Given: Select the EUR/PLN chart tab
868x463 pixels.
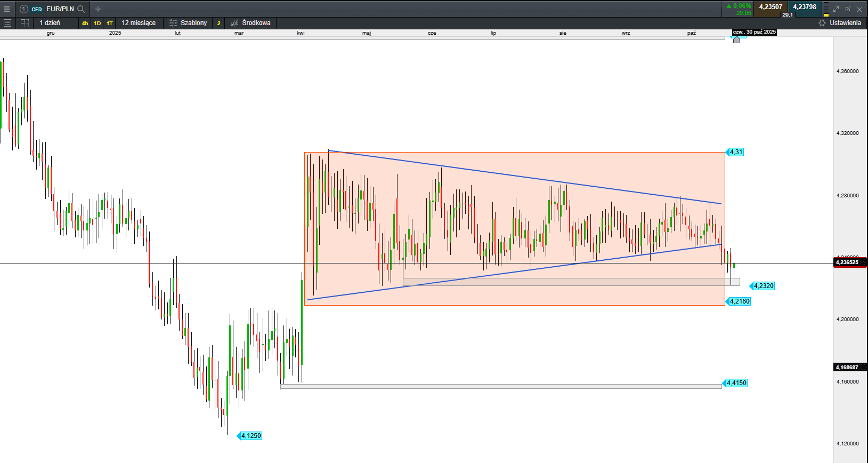Looking at the screenshot, I should click(x=60, y=9).
